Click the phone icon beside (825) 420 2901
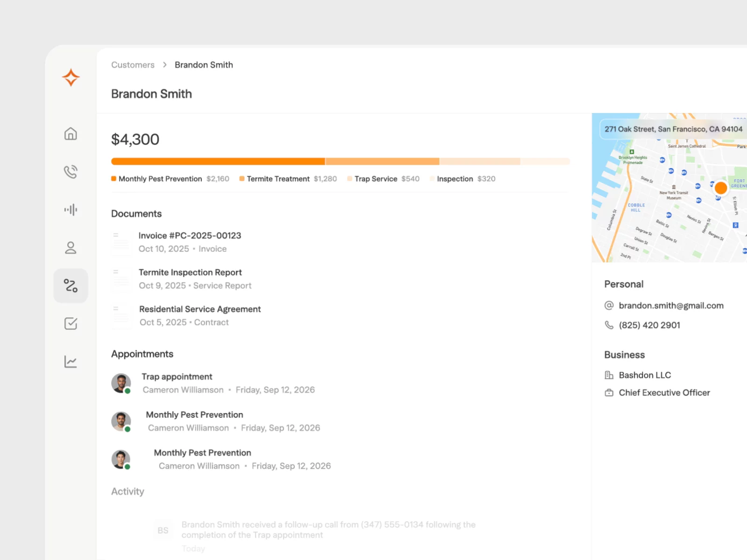The image size is (747, 560). [609, 325]
